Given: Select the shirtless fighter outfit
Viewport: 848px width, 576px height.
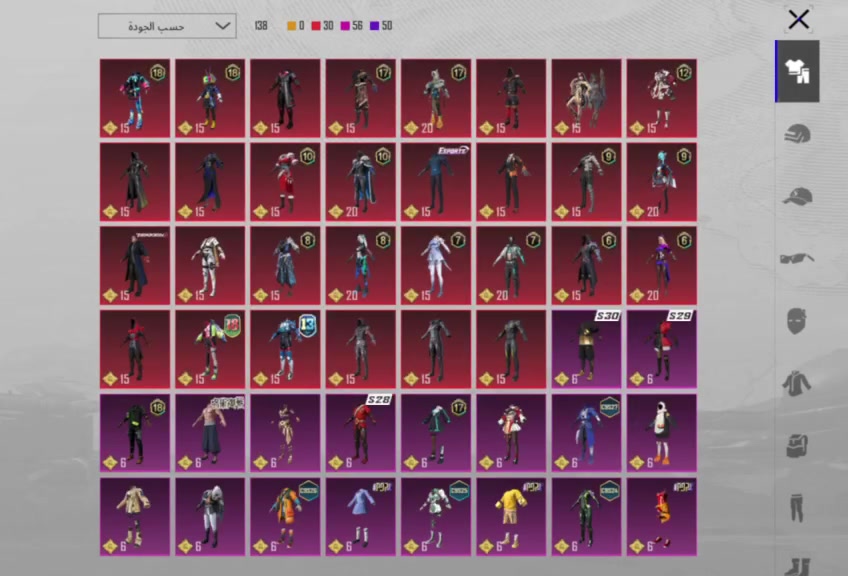Looking at the screenshot, I should click(210, 433).
